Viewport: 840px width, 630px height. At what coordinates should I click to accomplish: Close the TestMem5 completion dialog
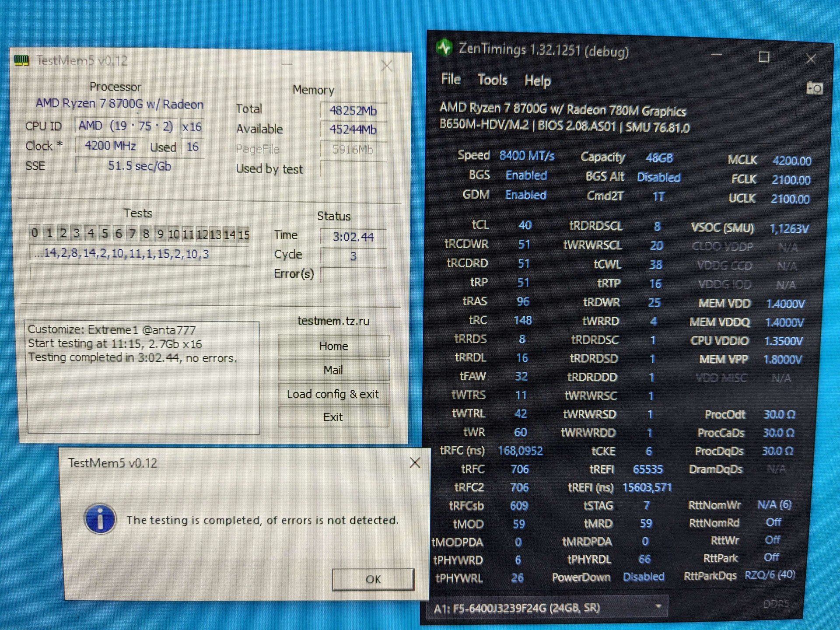tap(415, 462)
